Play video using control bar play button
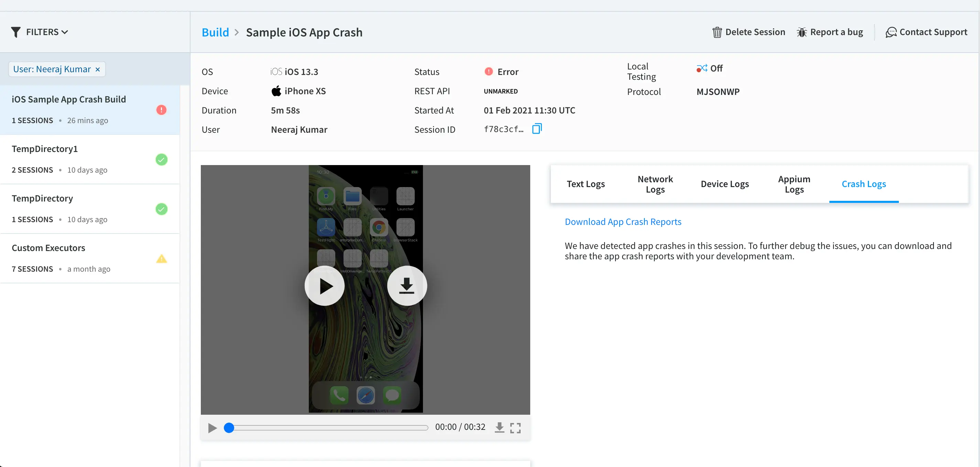The image size is (980, 467). (212, 428)
